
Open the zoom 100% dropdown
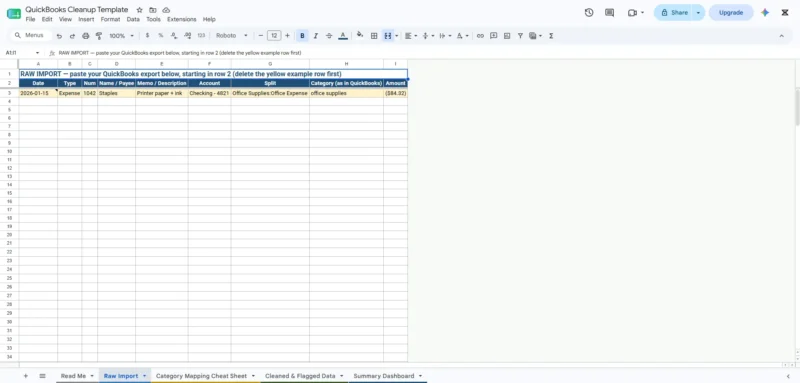121,36
